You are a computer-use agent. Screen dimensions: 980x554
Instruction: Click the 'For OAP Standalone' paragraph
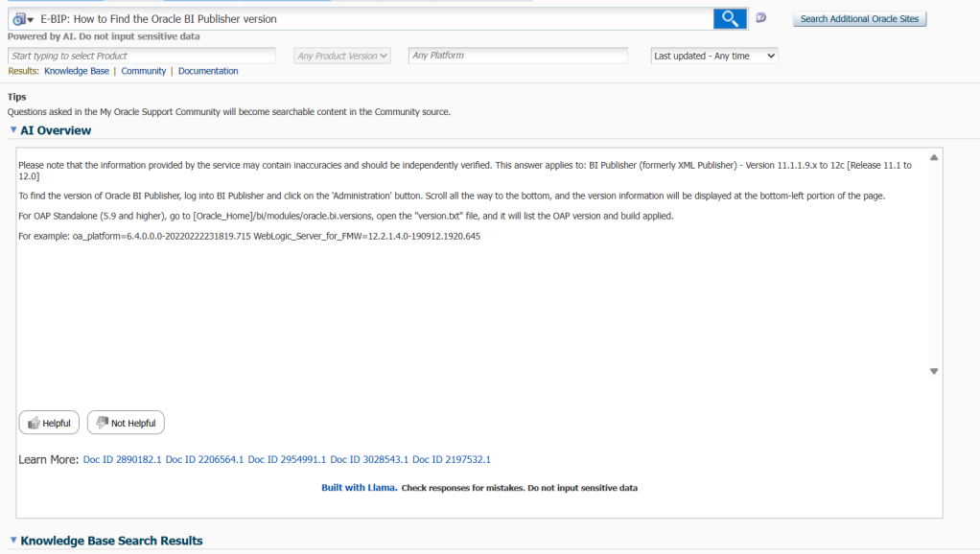coord(345,216)
